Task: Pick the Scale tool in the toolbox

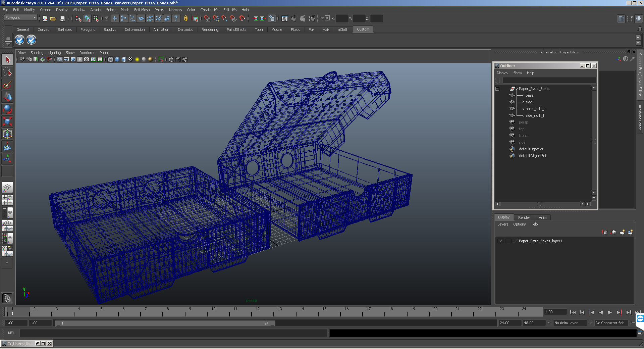Action: point(7,121)
